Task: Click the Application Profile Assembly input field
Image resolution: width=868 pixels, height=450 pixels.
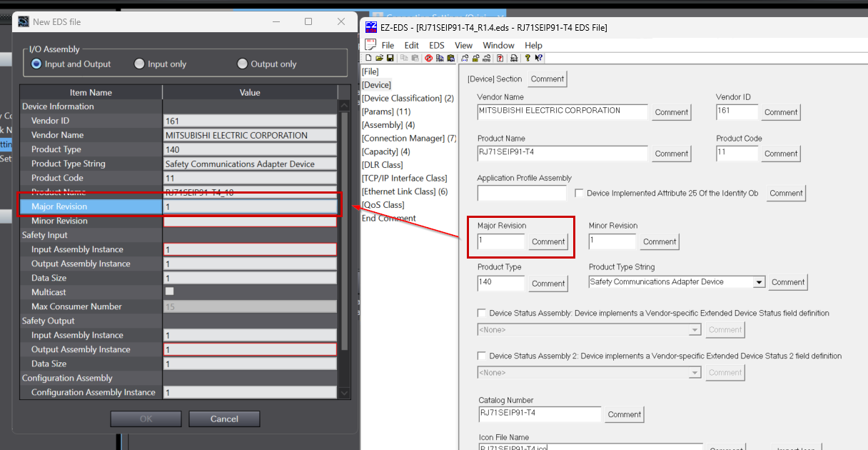Action: [522, 193]
